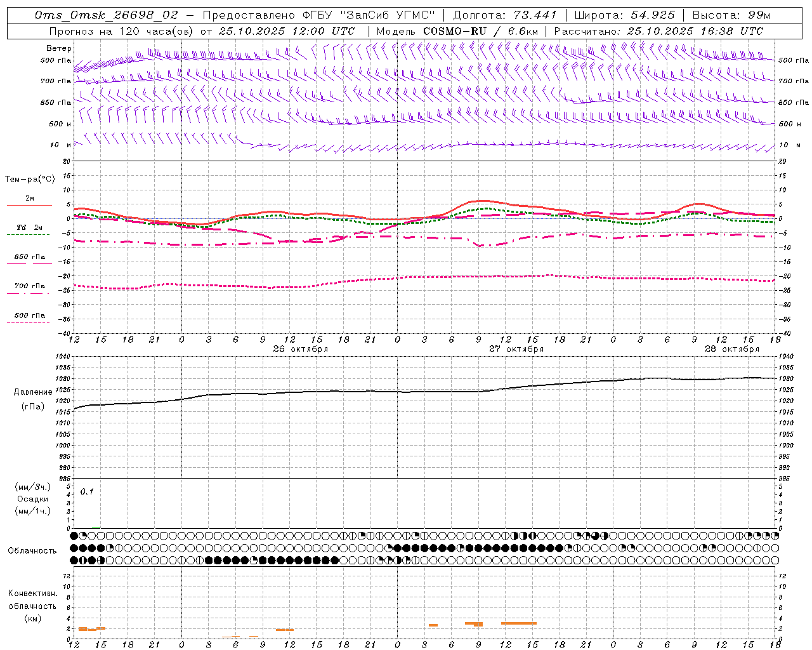Viewport: 812px width, 650px height.
Task: Click the Модель COSMO-RU / 6.6км label
Action: pos(457,31)
